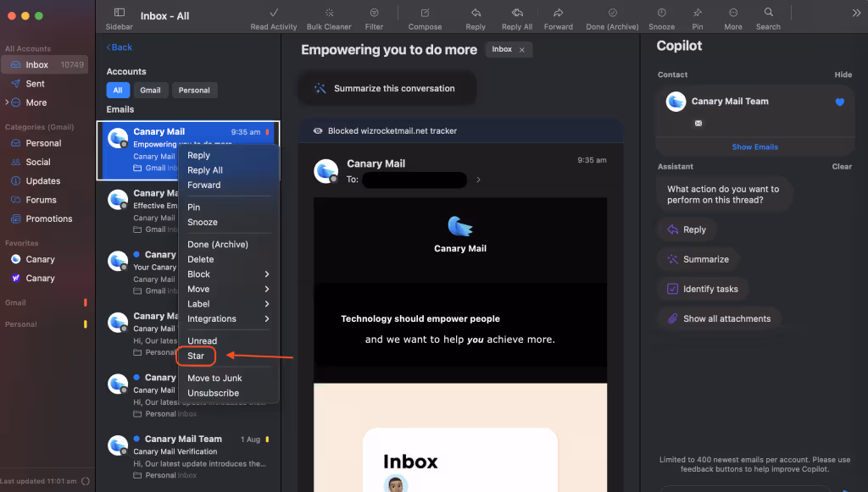Click the Snooze toolbar icon
868x492 pixels.
pyautogui.click(x=661, y=13)
